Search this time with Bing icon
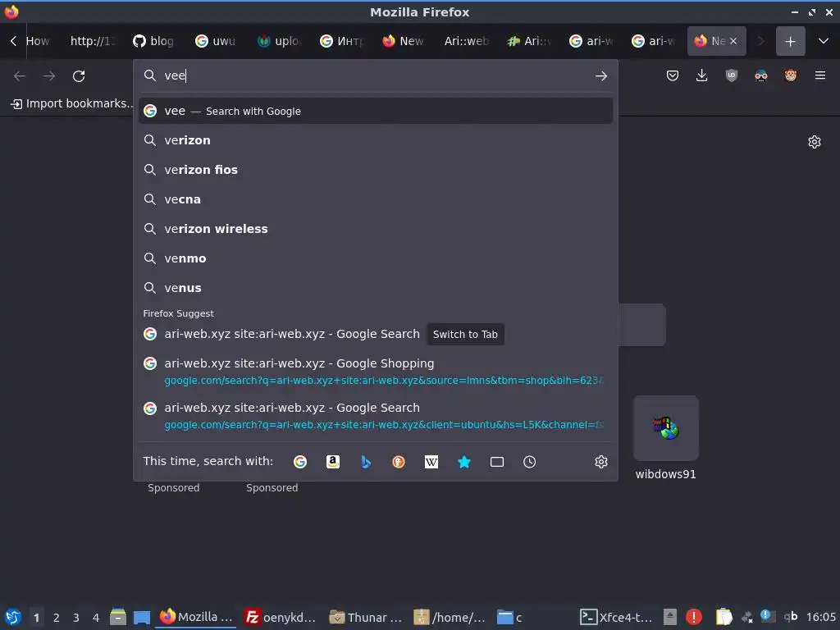Image resolution: width=840 pixels, height=630 pixels. click(366, 462)
